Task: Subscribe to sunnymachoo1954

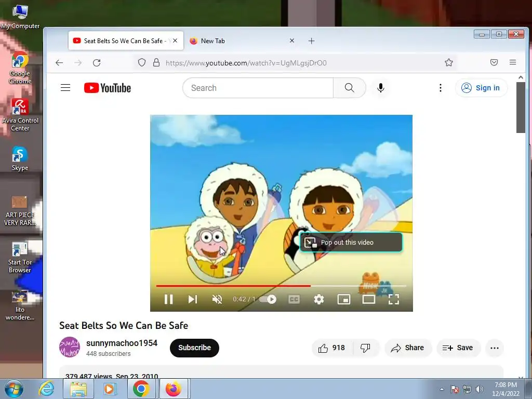Action: pyautogui.click(x=194, y=348)
